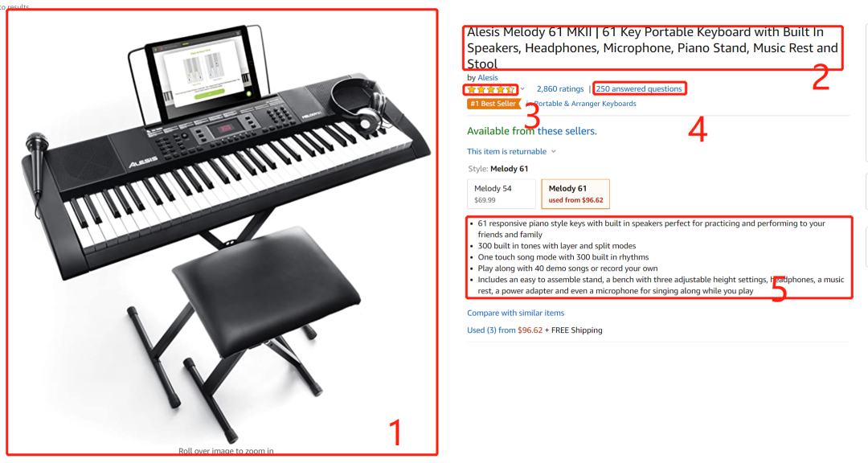Click the product title text
The height and width of the screenshot is (463, 868).
(x=653, y=47)
